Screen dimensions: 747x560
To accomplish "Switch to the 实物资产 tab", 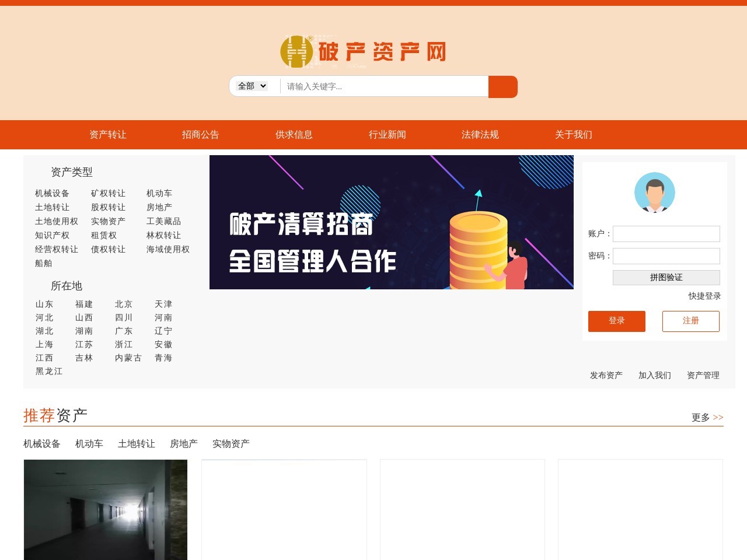I will [x=231, y=443].
